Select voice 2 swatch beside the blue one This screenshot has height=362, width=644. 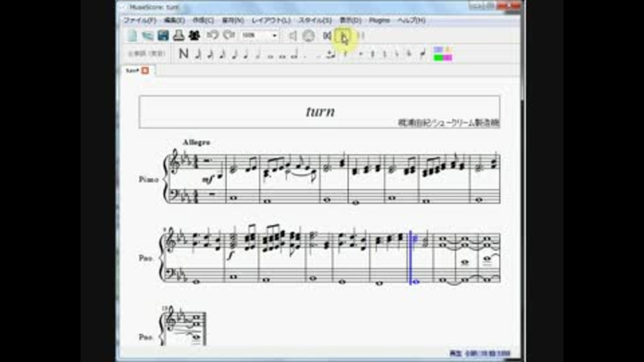click(x=447, y=50)
